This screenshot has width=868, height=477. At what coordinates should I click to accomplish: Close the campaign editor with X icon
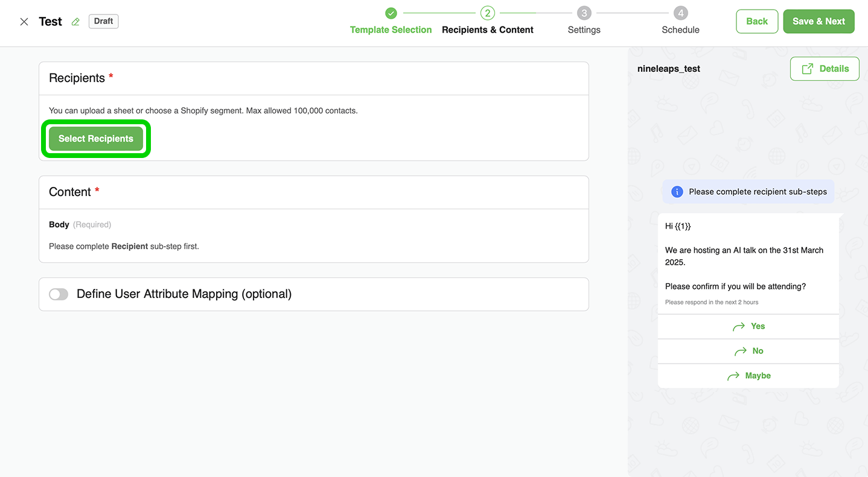coord(24,22)
